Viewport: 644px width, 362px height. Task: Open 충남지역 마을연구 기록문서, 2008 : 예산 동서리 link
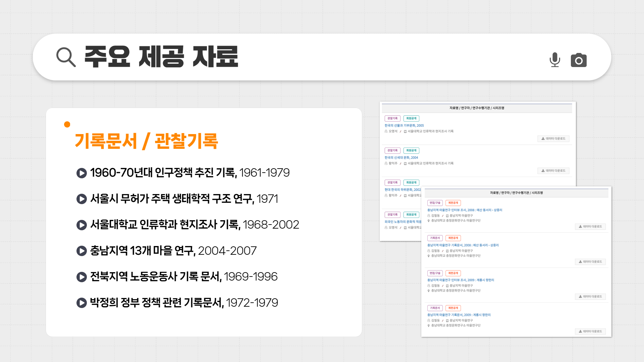[463, 245]
